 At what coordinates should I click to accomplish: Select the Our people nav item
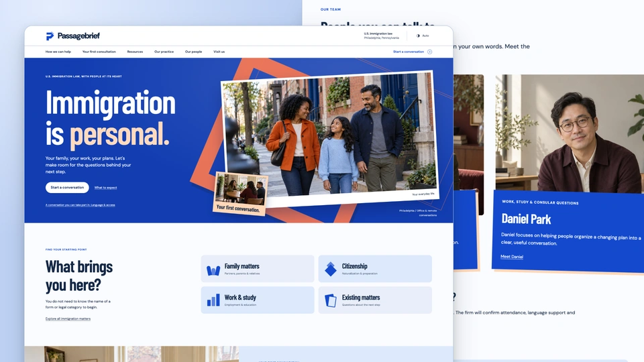click(193, 52)
